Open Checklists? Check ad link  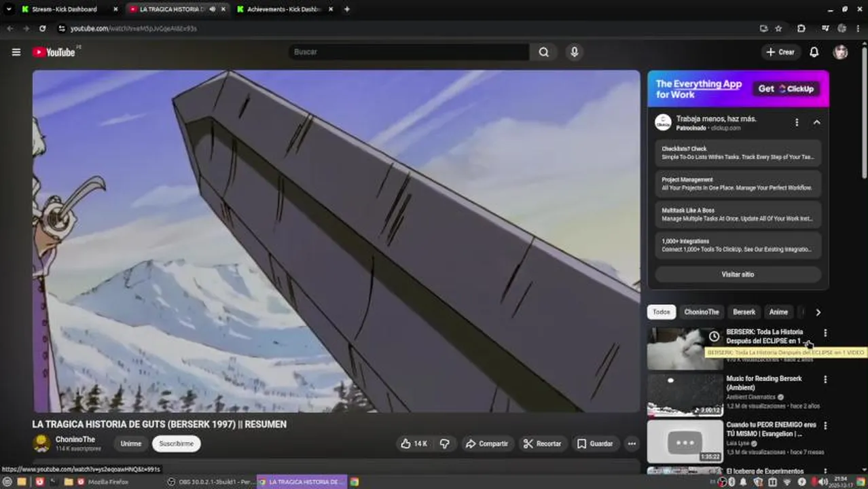[x=738, y=153]
